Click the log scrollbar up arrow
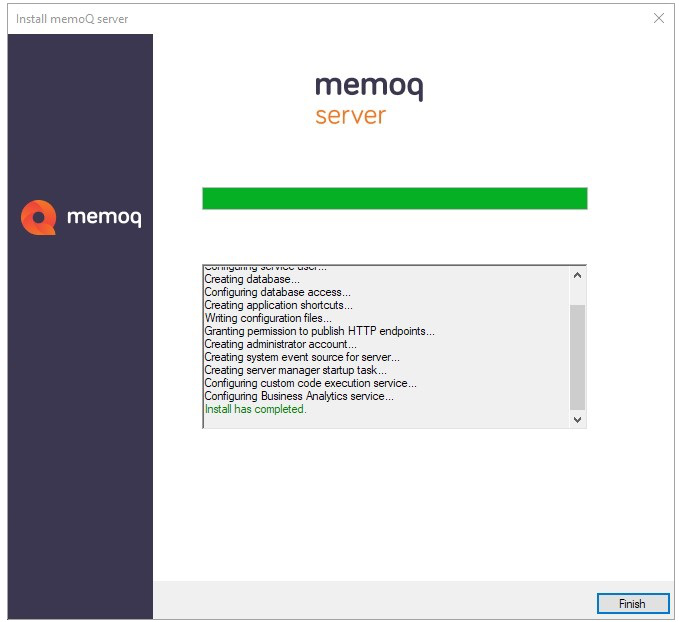Image resolution: width=679 pixels, height=622 pixels. [577, 275]
